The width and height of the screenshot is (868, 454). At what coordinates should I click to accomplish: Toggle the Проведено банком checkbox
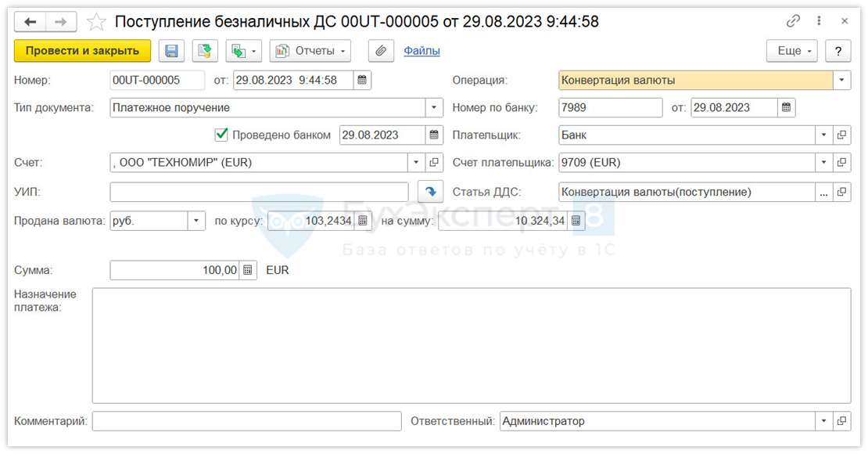point(221,135)
